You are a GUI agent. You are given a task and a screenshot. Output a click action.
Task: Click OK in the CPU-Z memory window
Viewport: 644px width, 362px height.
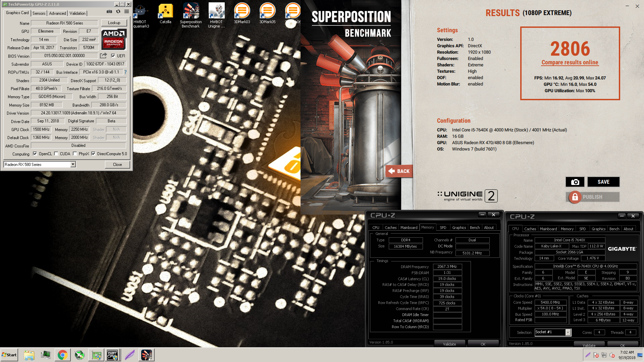coord(483,344)
